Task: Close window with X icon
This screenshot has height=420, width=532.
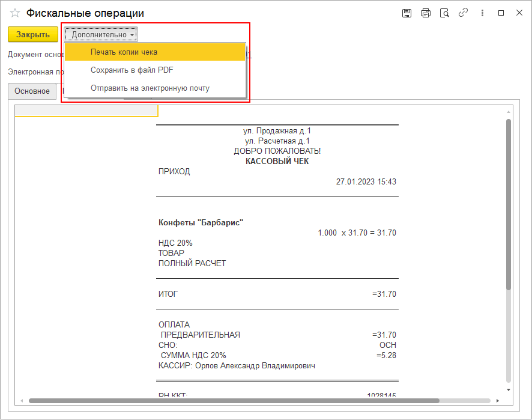Action: click(x=519, y=13)
